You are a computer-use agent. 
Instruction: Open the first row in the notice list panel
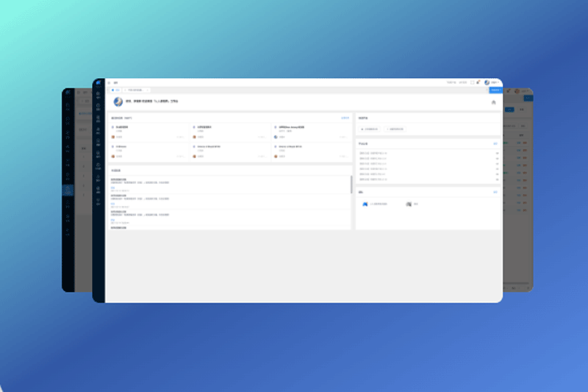(429, 153)
